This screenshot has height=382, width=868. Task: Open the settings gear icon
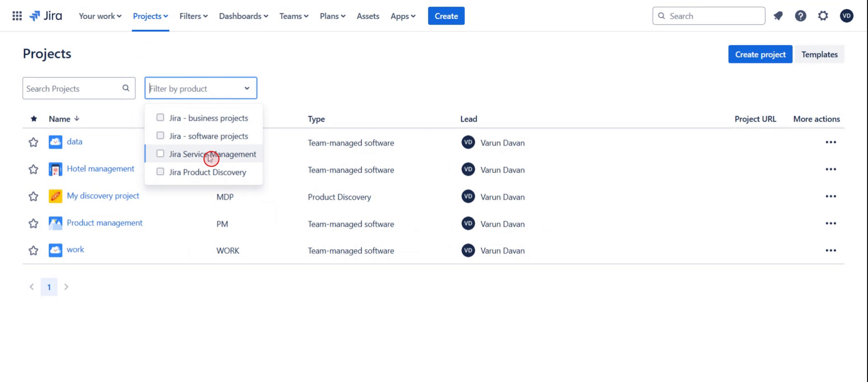(x=823, y=16)
